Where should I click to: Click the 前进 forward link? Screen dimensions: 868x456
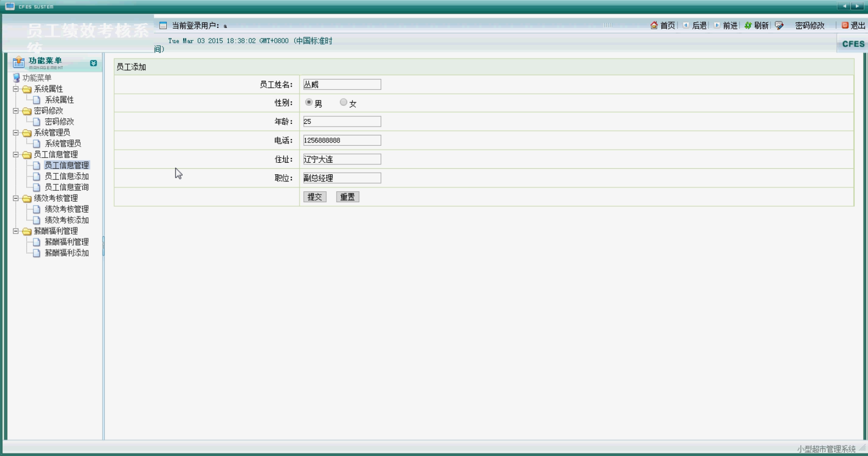(x=730, y=26)
